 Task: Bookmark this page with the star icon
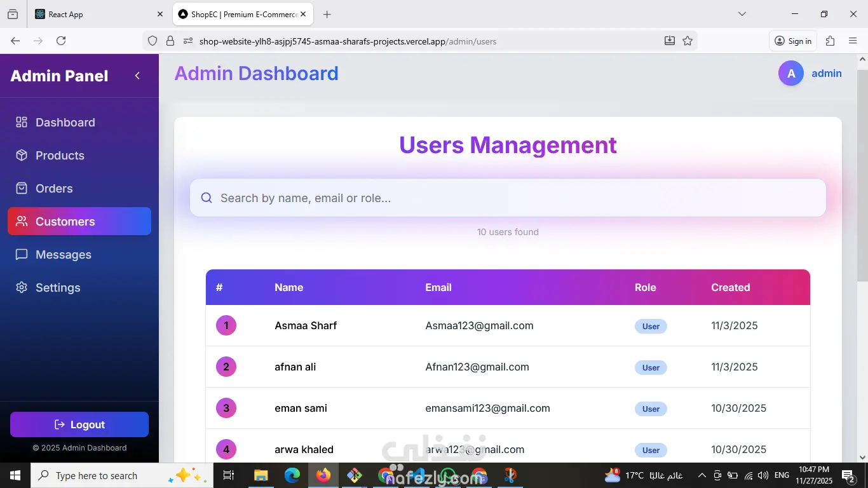[687, 41]
